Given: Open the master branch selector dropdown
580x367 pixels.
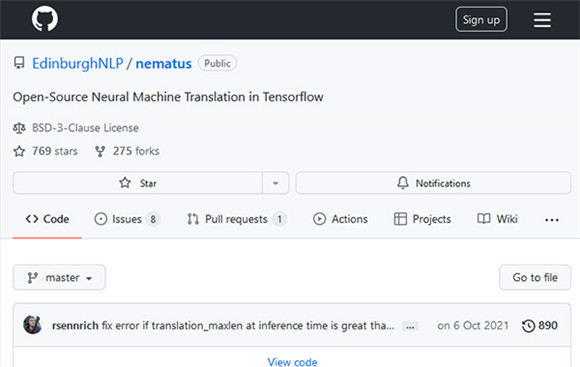Looking at the screenshot, I should click(59, 277).
